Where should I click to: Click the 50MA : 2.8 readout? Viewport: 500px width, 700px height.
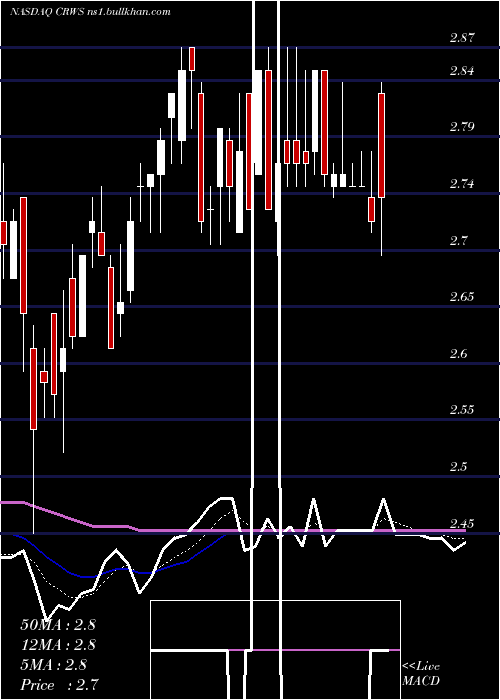pos(58,624)
